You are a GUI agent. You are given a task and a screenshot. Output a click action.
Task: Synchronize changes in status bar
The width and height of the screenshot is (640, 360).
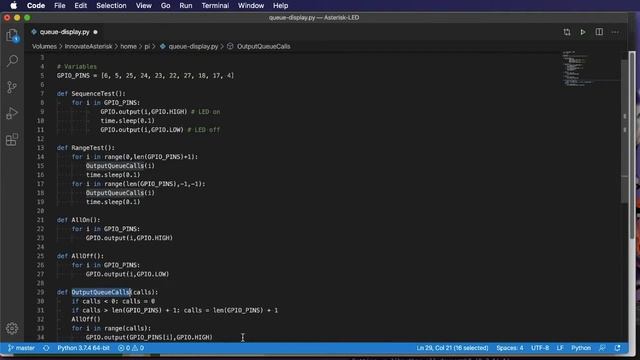[x=46, y=348]
